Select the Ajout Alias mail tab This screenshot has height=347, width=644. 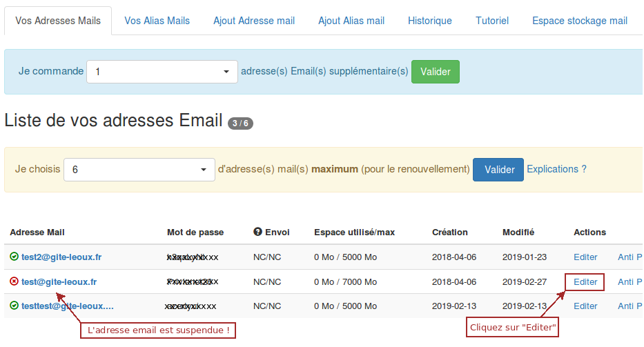coord(351,21)
